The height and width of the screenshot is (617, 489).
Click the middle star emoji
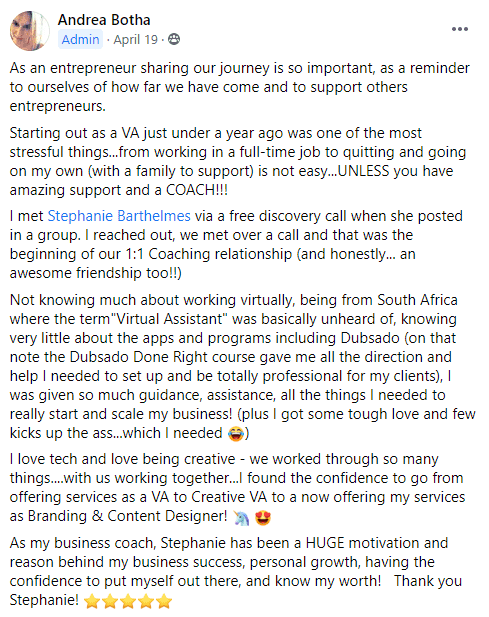tap(128, 601)
